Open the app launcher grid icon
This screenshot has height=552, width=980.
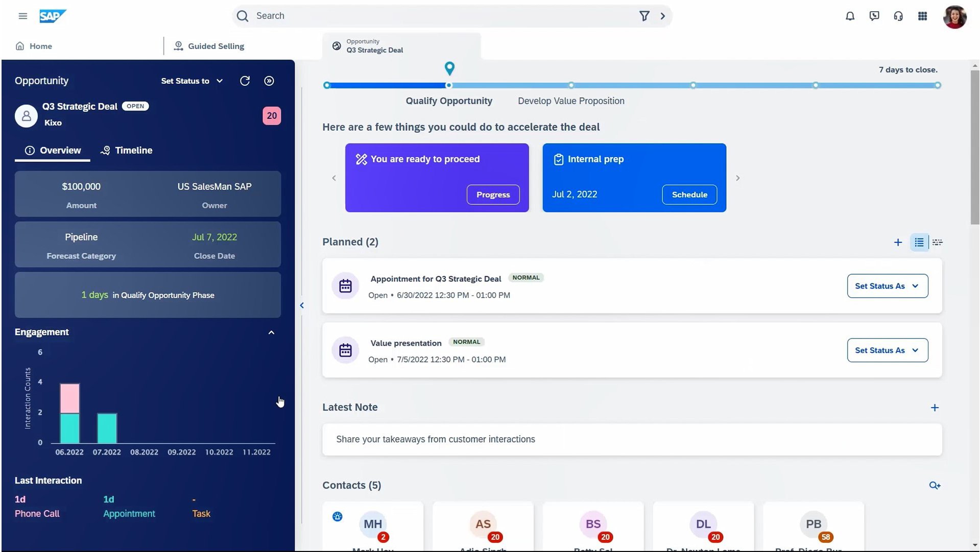(x=922, y=16)
